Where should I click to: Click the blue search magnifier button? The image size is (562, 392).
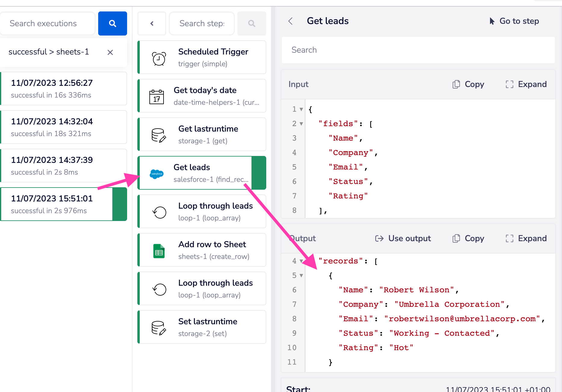tap(112, 23)
